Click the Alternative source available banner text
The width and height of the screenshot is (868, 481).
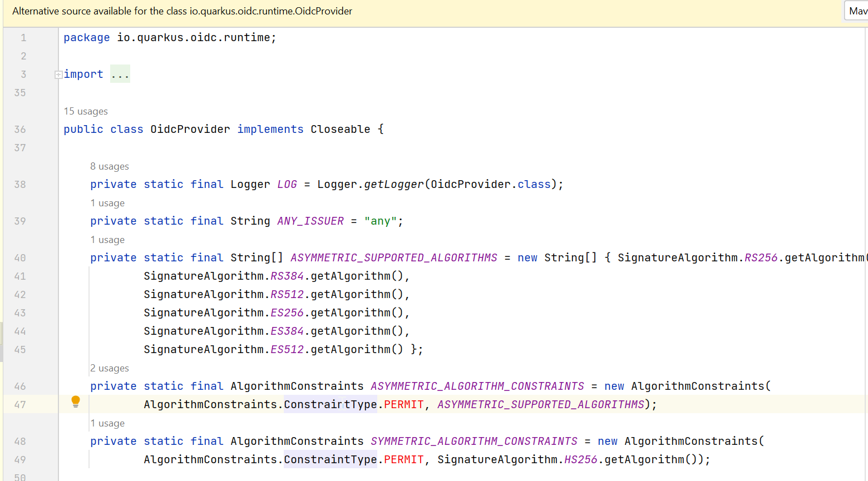point(183,11)
